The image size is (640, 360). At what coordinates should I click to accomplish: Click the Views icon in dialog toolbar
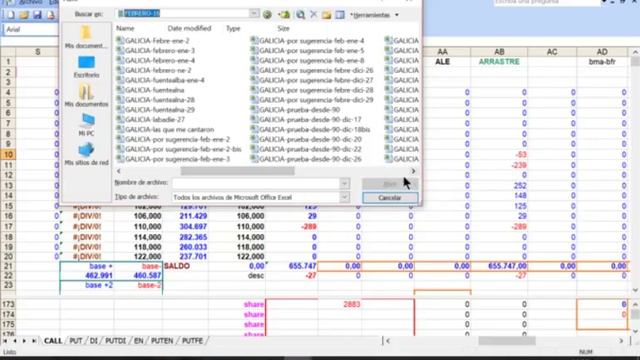(x=340, y=15)
